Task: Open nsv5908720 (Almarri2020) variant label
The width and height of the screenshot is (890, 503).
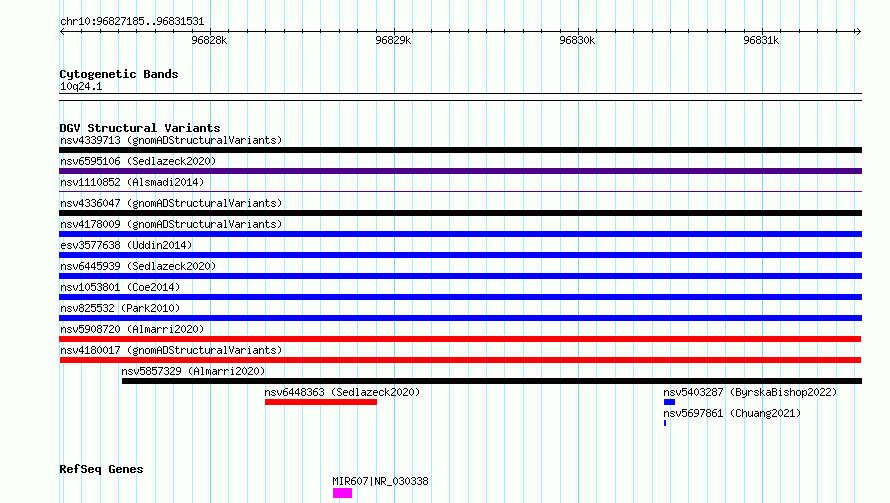Action: tap(132, 329)
